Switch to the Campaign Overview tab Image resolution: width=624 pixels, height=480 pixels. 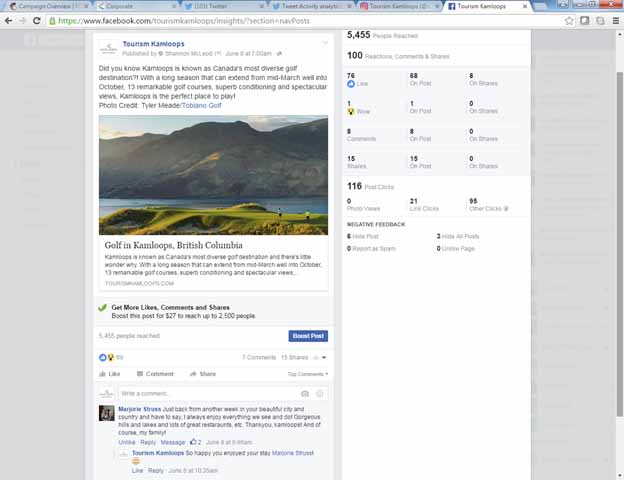point(48,6)
